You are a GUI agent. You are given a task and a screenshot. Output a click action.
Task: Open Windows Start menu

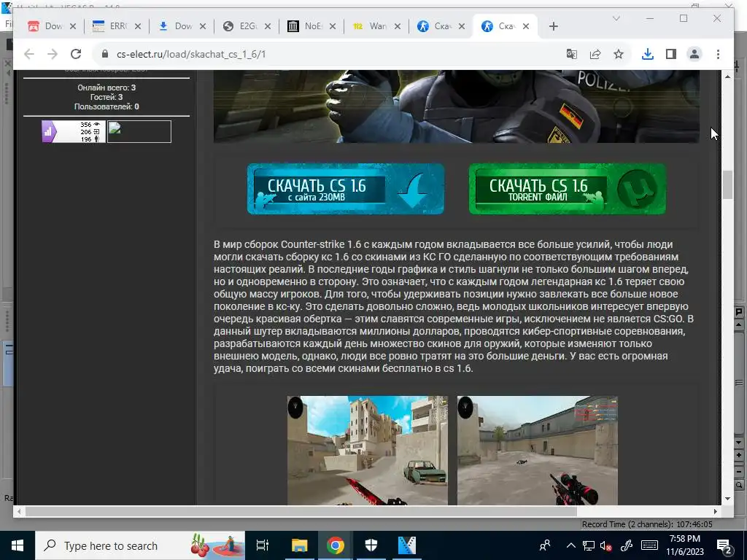tap(18, 545)
